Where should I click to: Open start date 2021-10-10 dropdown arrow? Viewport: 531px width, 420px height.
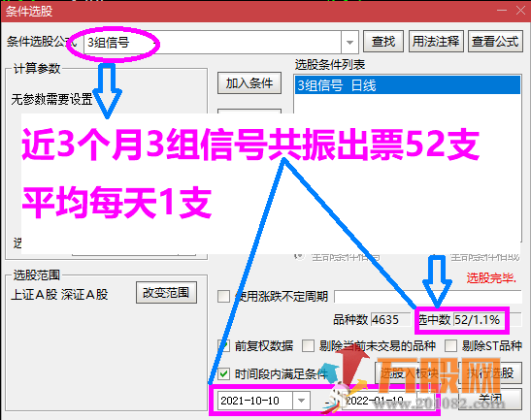coord(301,401)
